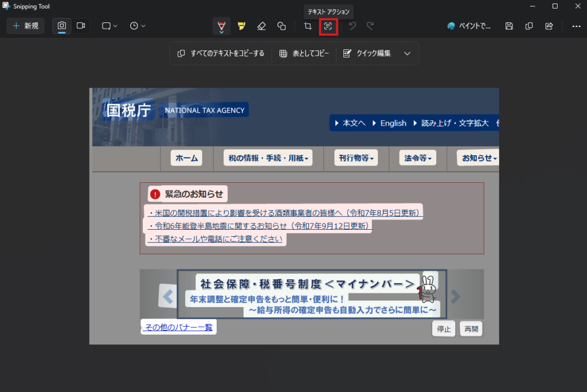This screenshot has width=587, height=392.
Task: Select the yellow highlighter tool
Action: point(241,26)
